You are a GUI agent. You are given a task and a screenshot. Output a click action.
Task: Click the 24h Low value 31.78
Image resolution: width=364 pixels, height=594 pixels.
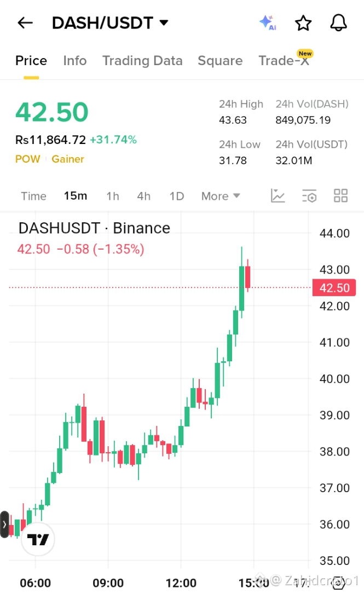[233, 160]
